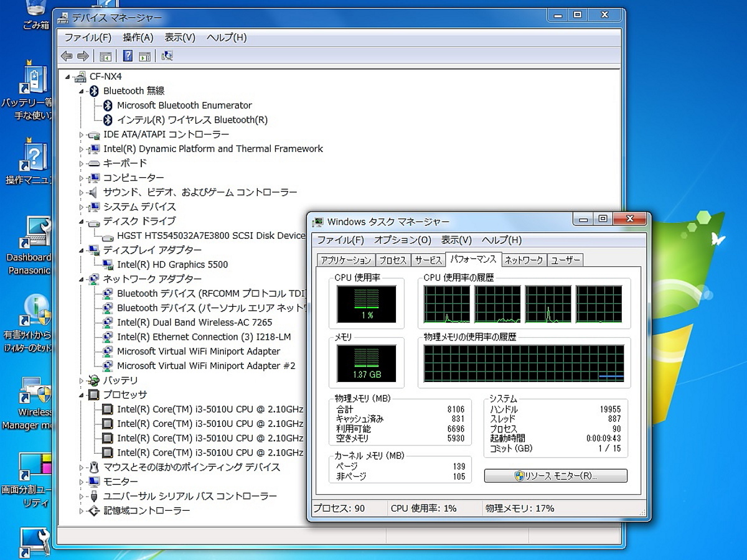Image resolution: width=747 pixels, height=560 pixels.
Task: Switch to the プロセス tab in Task Manager
Action: point(392,260)
